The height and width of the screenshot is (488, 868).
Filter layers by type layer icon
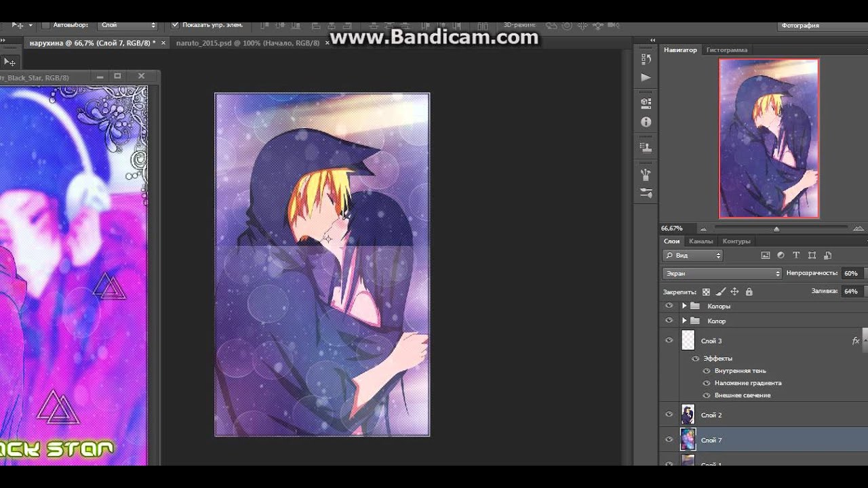[x=796, y=256]
